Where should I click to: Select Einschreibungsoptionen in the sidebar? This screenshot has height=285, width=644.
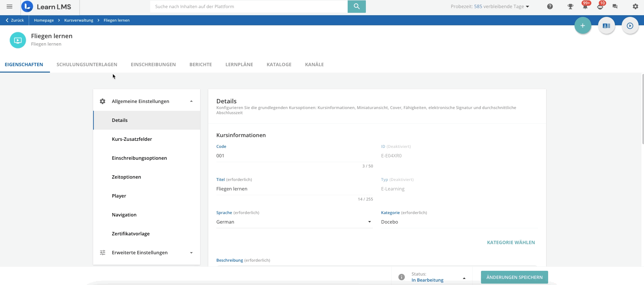click(x=147, y=158)
